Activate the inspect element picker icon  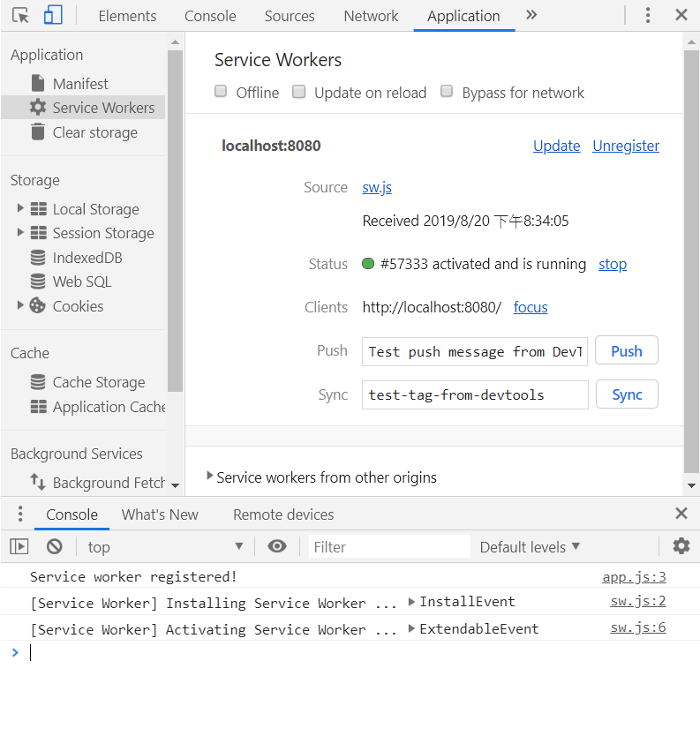(20, 15)
